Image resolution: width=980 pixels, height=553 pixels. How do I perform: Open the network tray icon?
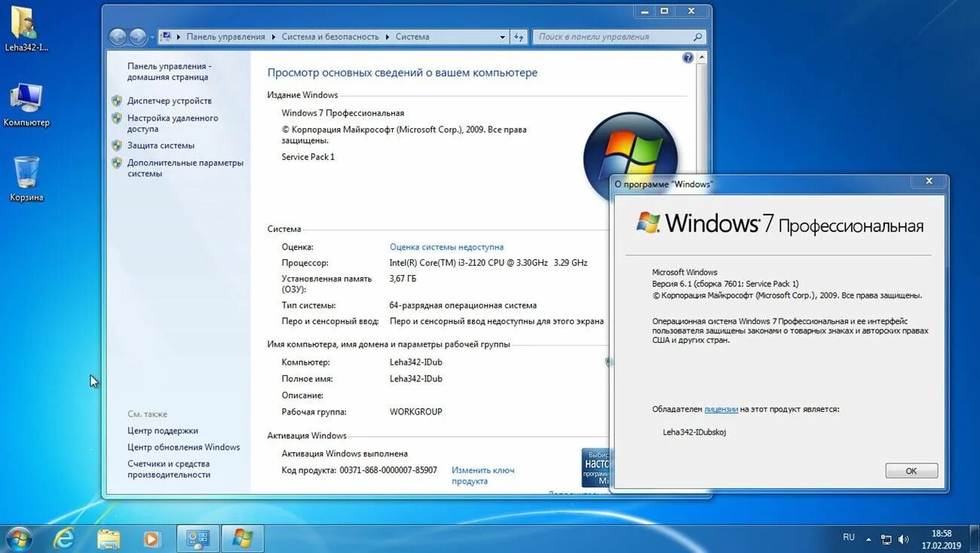tap(886, 539)
